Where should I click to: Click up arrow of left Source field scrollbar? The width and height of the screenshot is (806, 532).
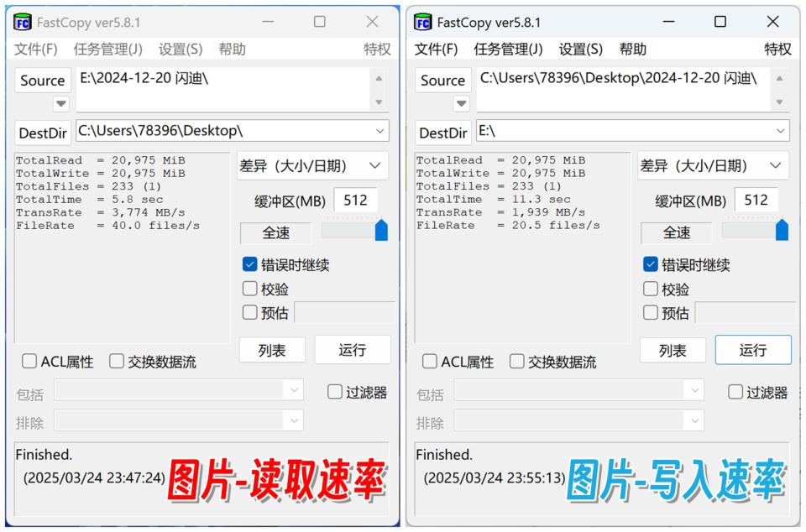pyautogui.click(x=379, y=79)
